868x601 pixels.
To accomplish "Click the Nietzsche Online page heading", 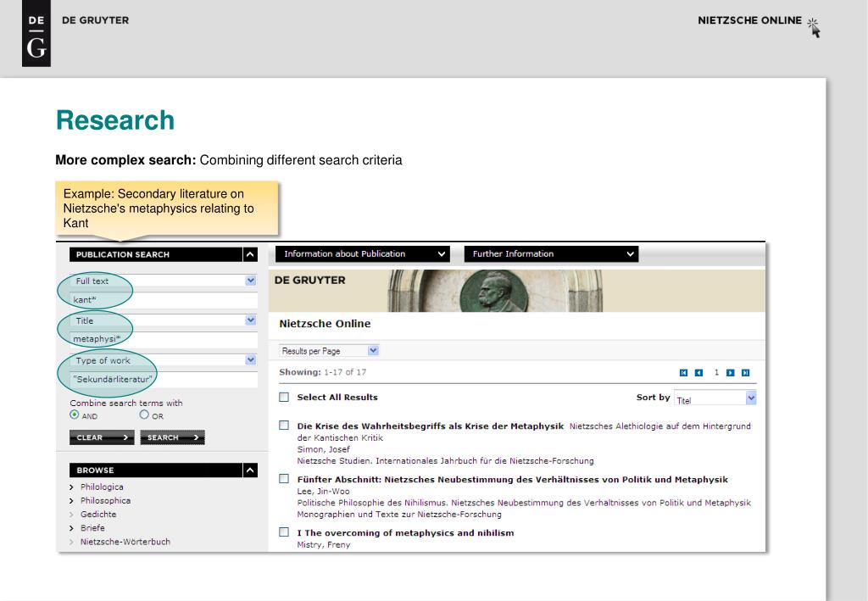I will tap(325, 324).
